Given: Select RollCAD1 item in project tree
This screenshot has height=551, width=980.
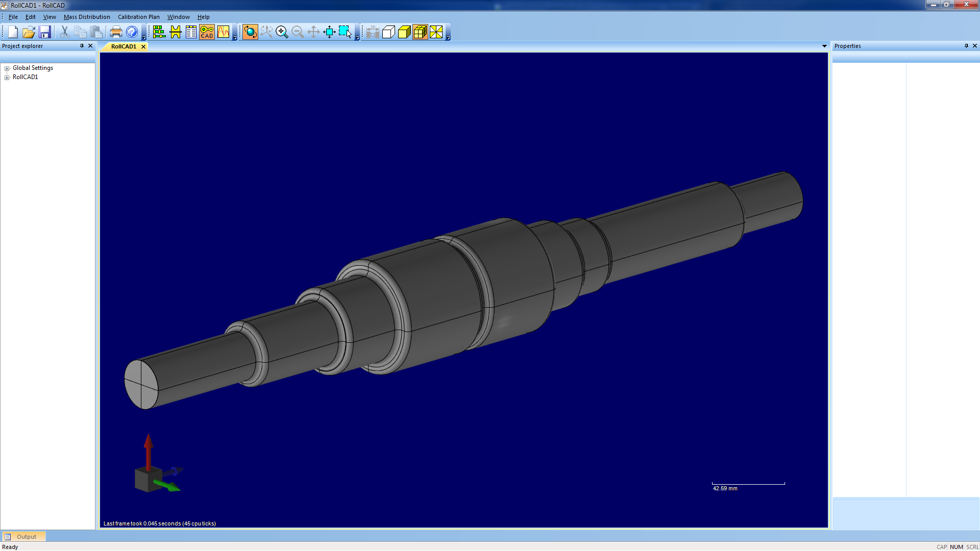Looking at the screenshot, I should click(x=25, y=77).
